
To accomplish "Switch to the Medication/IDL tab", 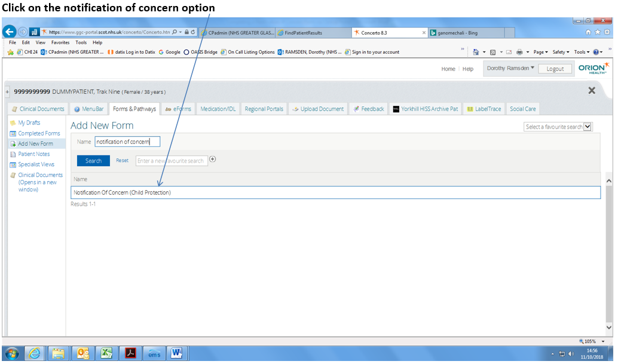I will [218, 109].
